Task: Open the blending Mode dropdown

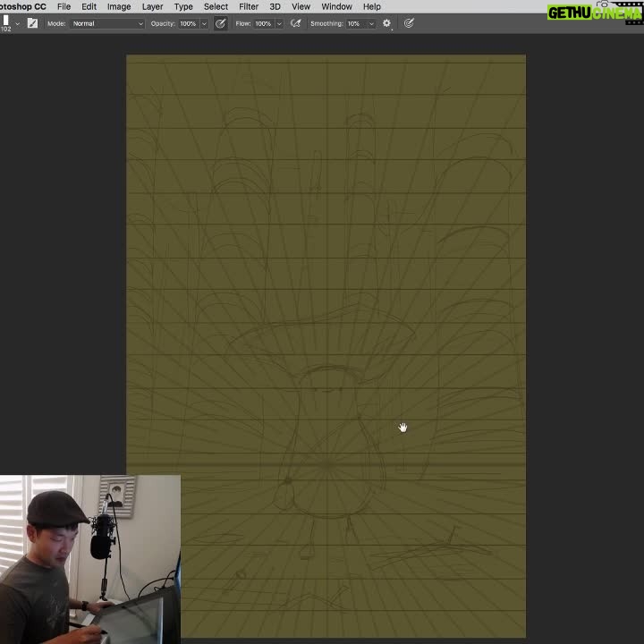Action: pyautogui.click(x=106, y=23)
